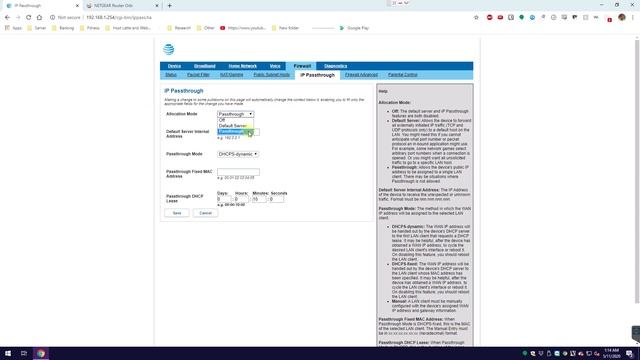Click the Chrome icon in the taskbar
The width and height of the screenshot is (640, 360).
click(x=40, y=353)
